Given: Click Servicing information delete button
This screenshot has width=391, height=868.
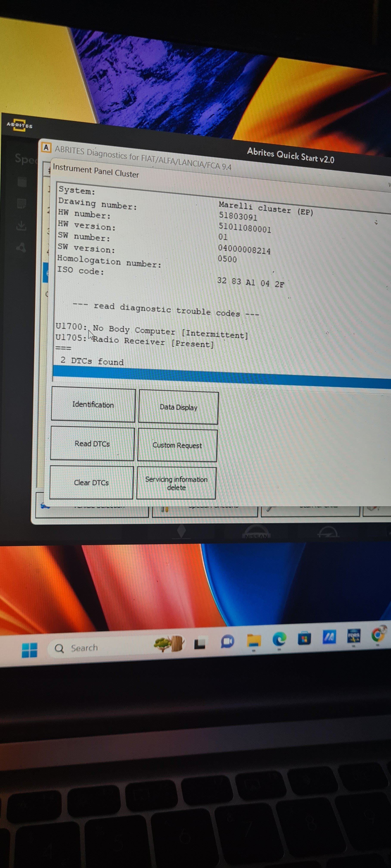Looking at the screenshot, I should [x=176, y=483].
